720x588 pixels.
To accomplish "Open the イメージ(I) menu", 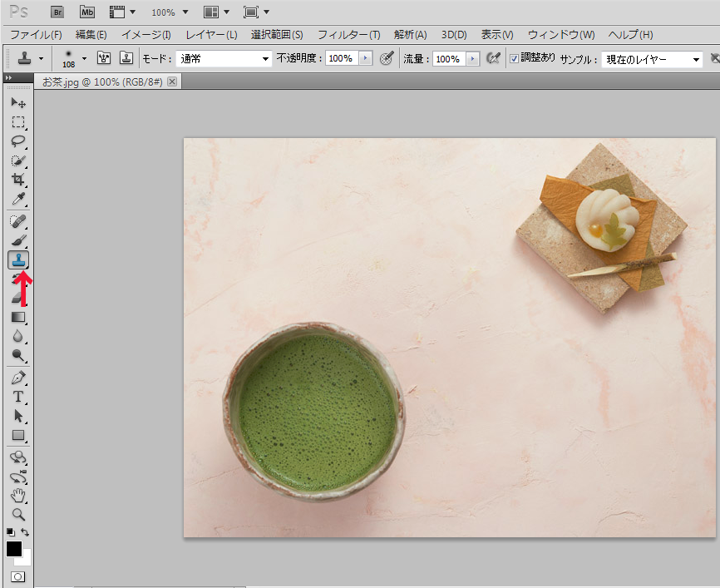I will [x=146, y=35].
